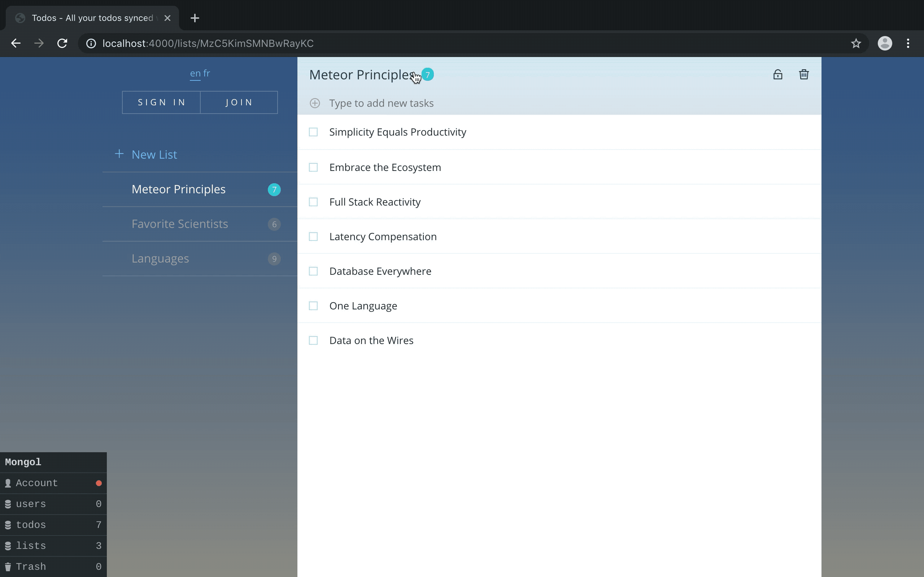The height and width of the screenshot is (577, 924).
Task: Click the browser profile avatar icon
Action: [885, 44]
